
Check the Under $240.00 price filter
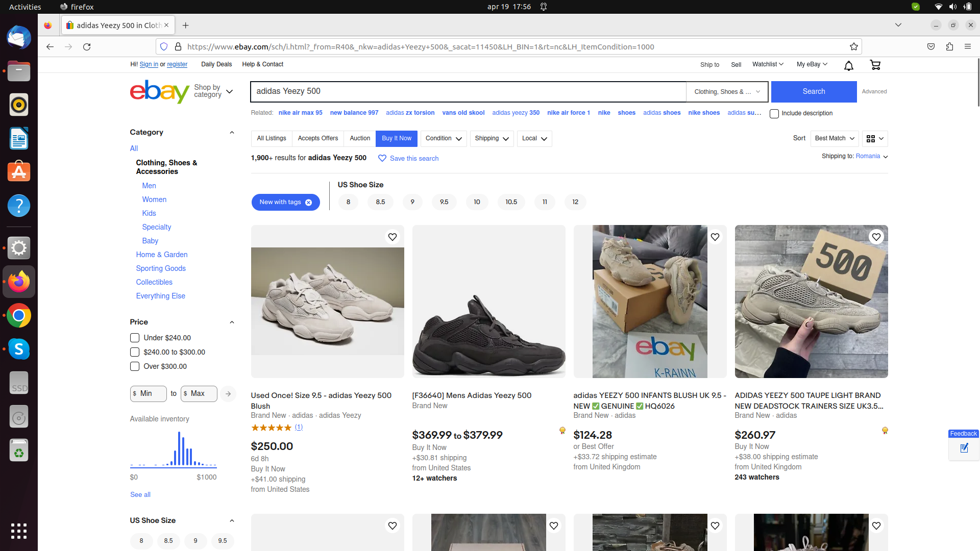134,338
